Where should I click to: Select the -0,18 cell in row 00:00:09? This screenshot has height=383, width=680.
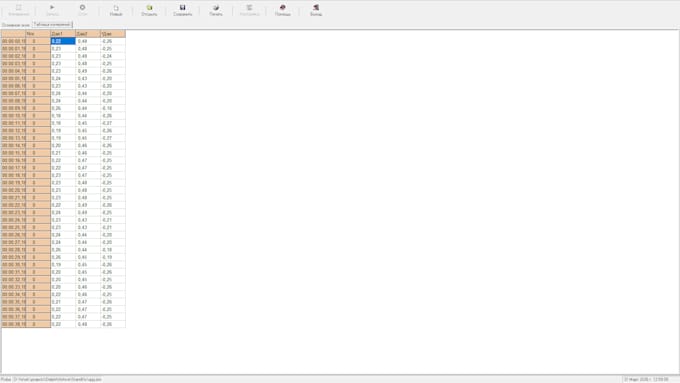(x=113, y=108)
